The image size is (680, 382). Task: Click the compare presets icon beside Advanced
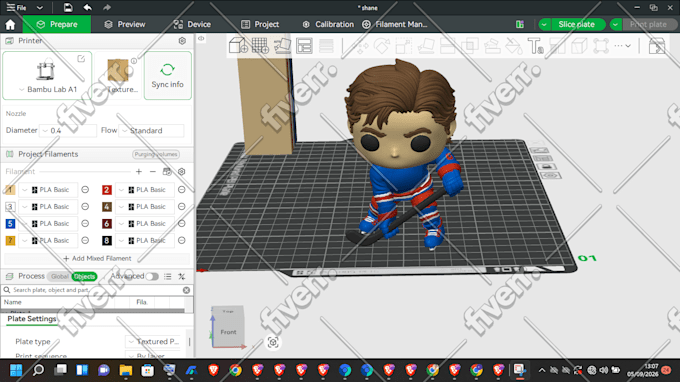182,276
